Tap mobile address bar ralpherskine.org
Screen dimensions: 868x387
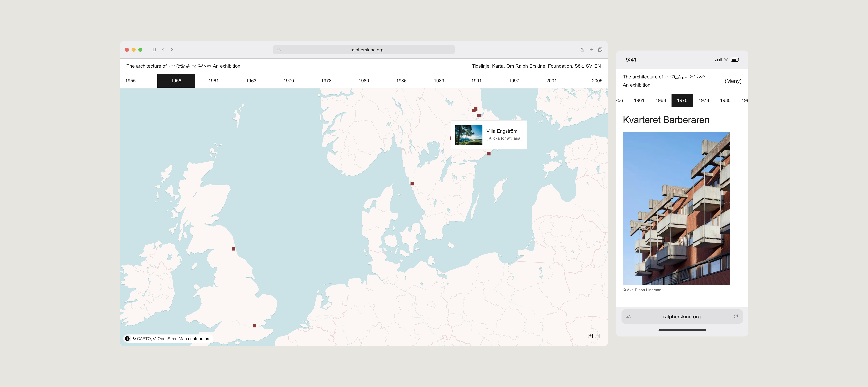pyautogui.click(x=682, y=317)
